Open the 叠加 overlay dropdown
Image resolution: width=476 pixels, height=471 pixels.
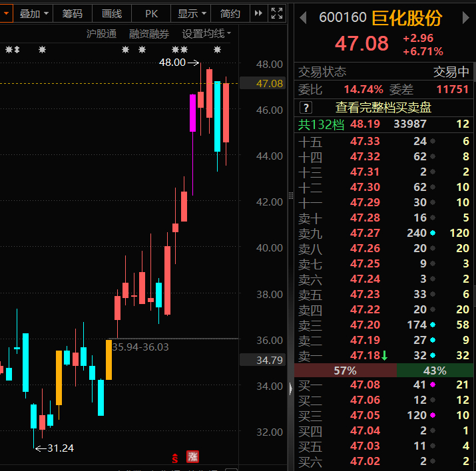(33, 14)
